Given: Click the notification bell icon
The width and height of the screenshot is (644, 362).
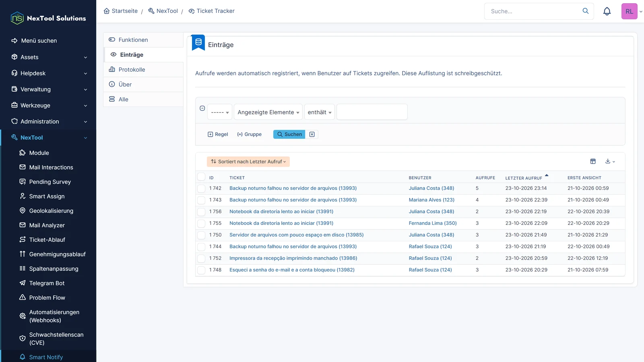Looking at the screenshot, I should (x=607, y=11).
